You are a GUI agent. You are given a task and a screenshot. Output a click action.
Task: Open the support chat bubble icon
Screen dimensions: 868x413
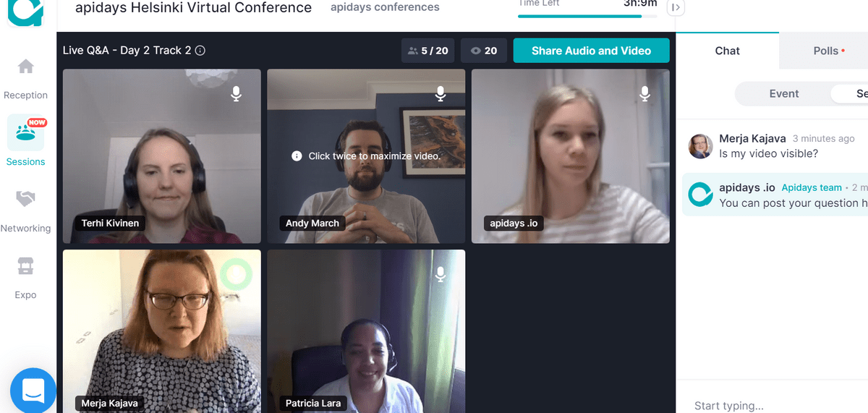tap(33, 391)
